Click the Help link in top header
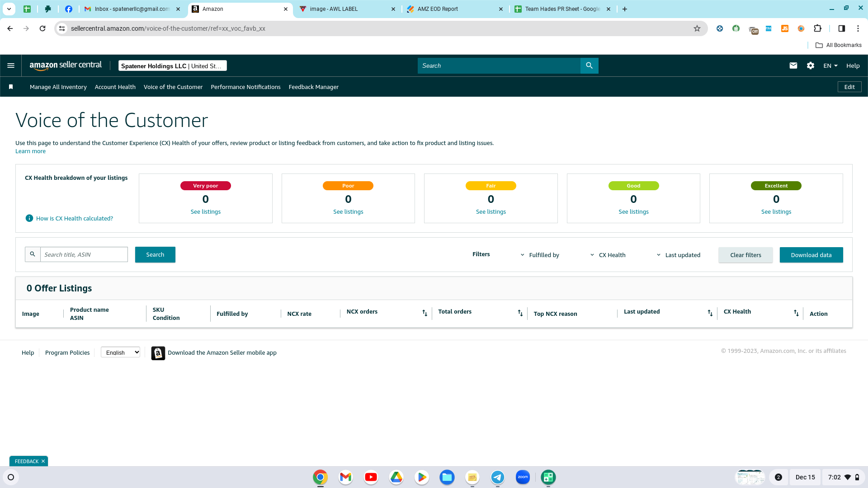Screen dimensions: 868x488 coord(853,66)
